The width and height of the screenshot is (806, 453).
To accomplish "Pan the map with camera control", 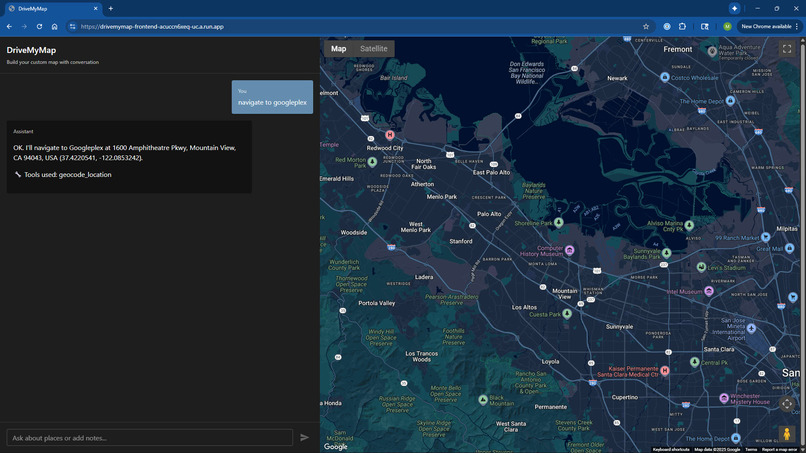I will pyautogui.click(x=786, y=404).
